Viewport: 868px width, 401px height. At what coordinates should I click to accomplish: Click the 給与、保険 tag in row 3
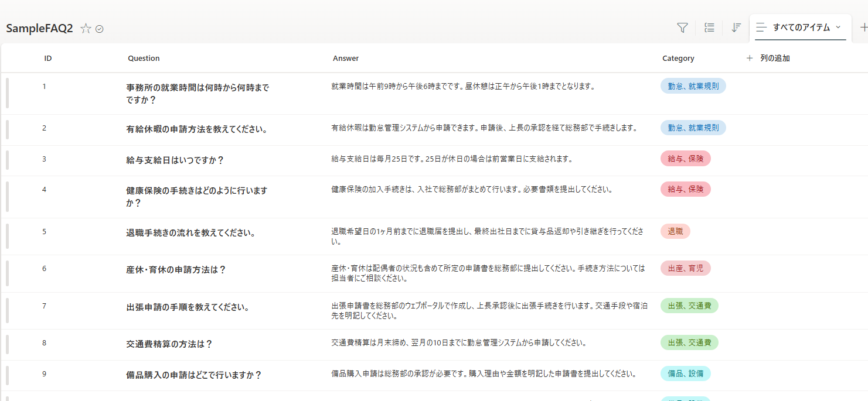coord(686,159)
